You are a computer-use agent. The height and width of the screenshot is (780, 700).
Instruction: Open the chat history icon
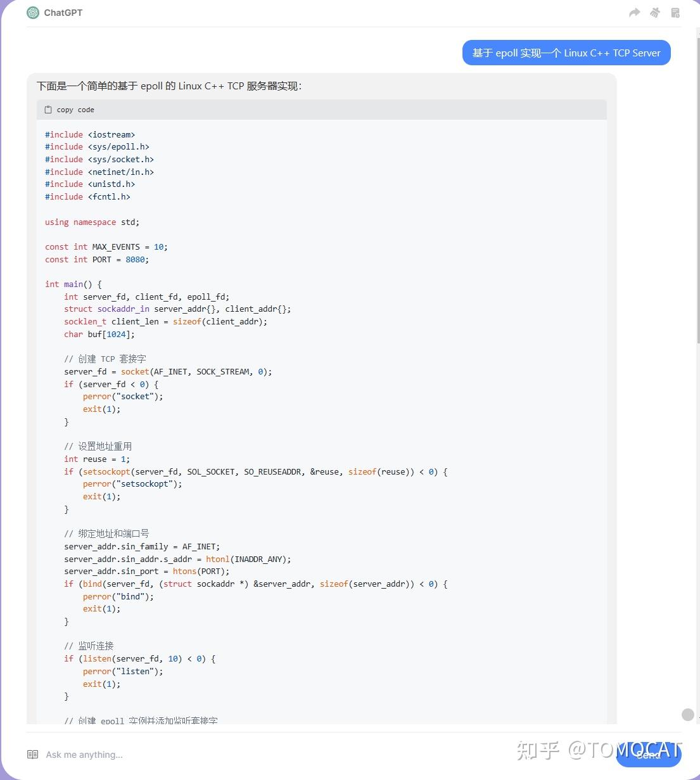click(675, 13)
